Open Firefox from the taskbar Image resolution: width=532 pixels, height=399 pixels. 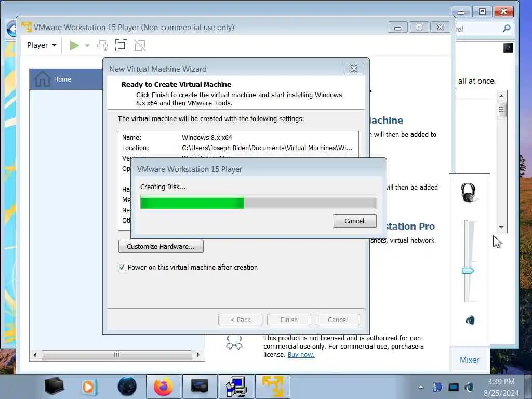tap(163, 387)
